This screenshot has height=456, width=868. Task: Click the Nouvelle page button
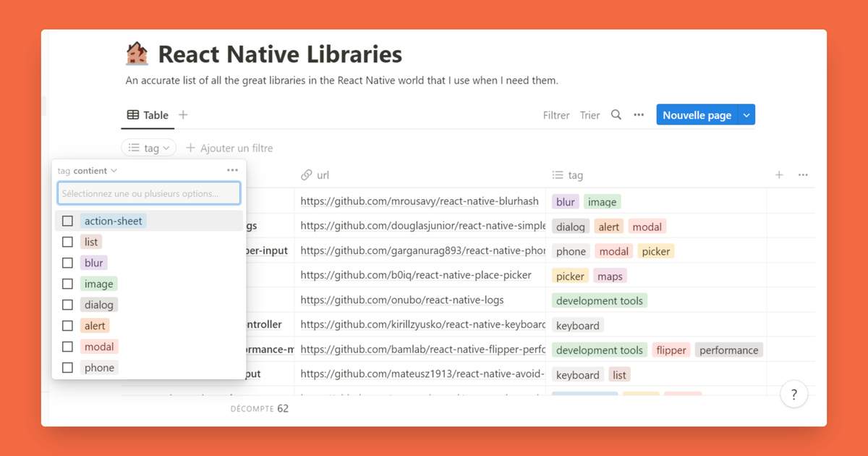697,115
